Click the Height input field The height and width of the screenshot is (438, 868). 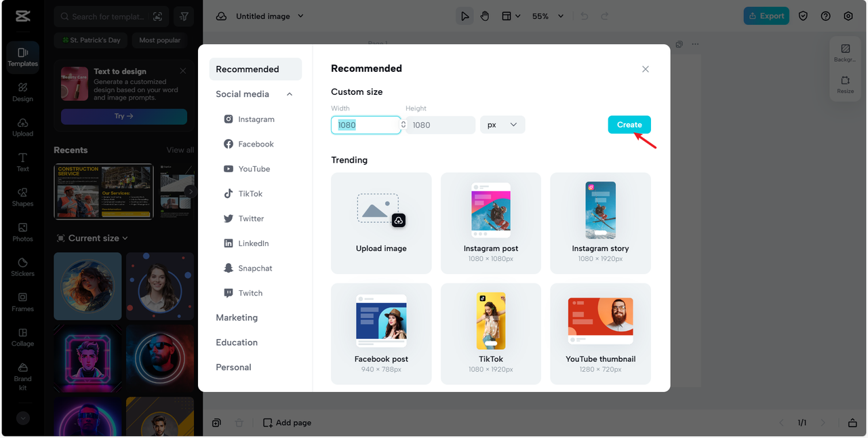coord(441,125)
